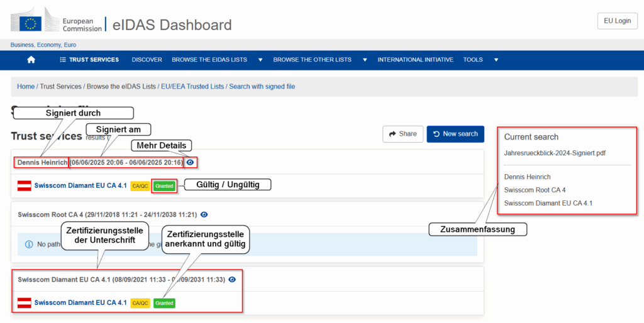The height and width of the screenshot is (323, 644).
Task: Click the info icon in the blue notice
Action: [x=29, y=244]
